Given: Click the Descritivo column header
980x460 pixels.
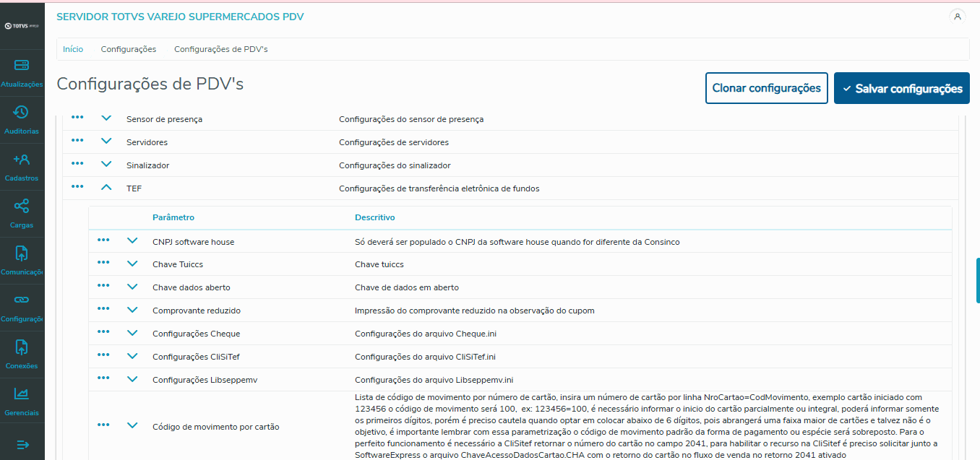Looking at the screenshot, I should point(375,217).
